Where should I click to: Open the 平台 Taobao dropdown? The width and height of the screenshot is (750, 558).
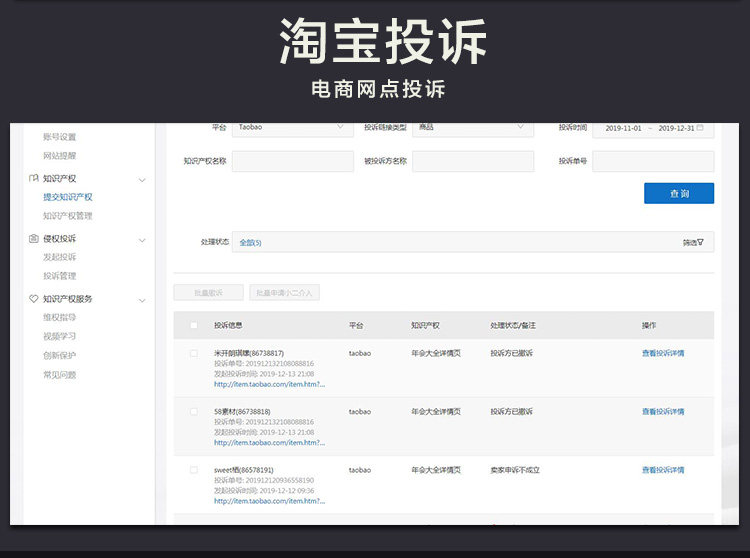(293, 128)
